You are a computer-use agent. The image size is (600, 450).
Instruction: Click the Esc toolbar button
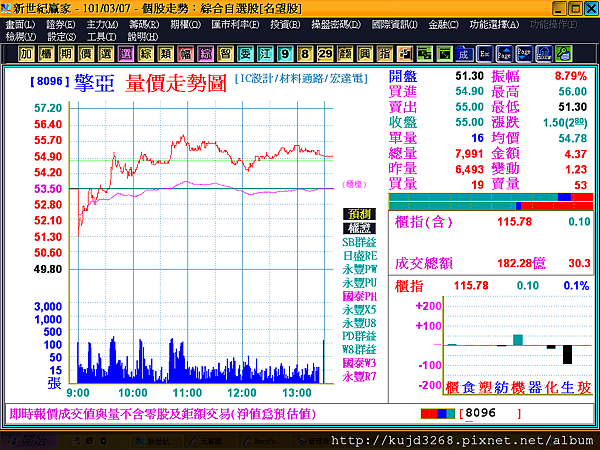tap(485, 54)
